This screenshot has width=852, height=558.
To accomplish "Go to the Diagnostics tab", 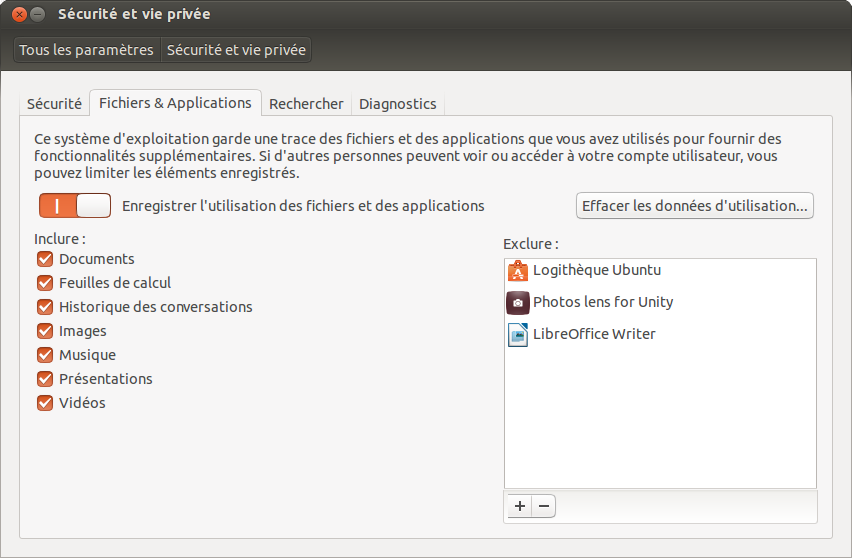I will pyautogui.click(x=398, y=104).
